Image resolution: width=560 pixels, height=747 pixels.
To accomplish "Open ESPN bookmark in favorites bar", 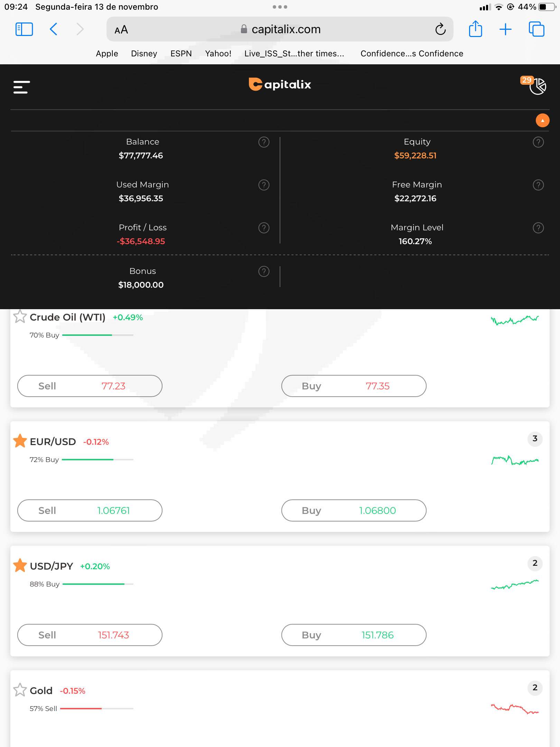I will click(181, 54).
